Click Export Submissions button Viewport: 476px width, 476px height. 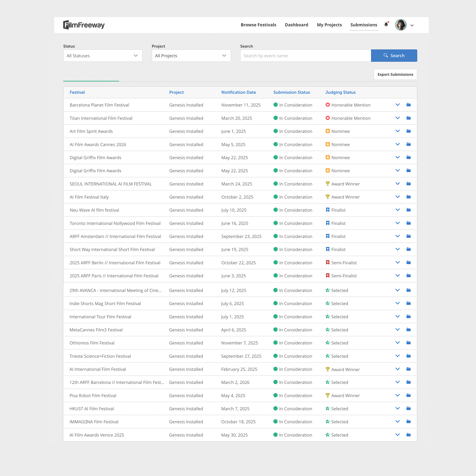395,74
